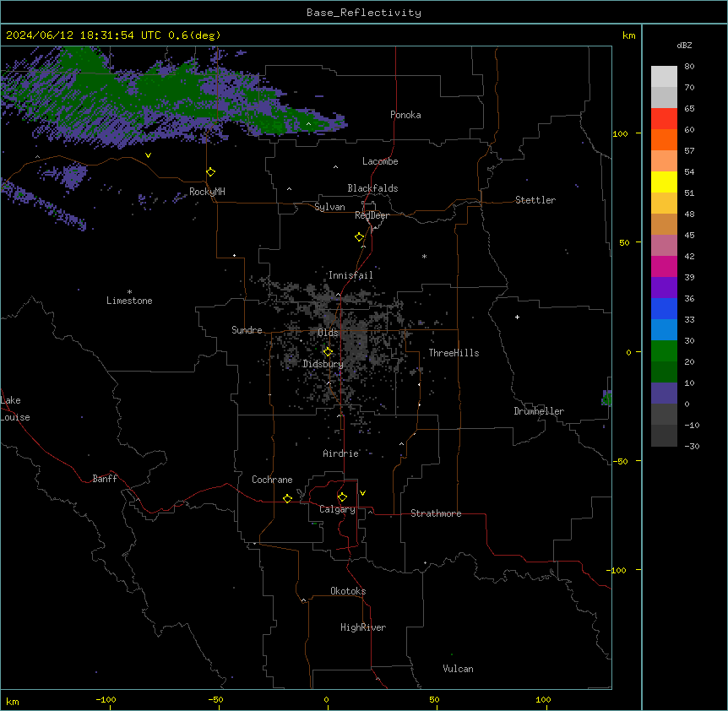Click the yellow marker above Calgary label
The width and height of the screenshot is (728, 711).
click(342, 497)
